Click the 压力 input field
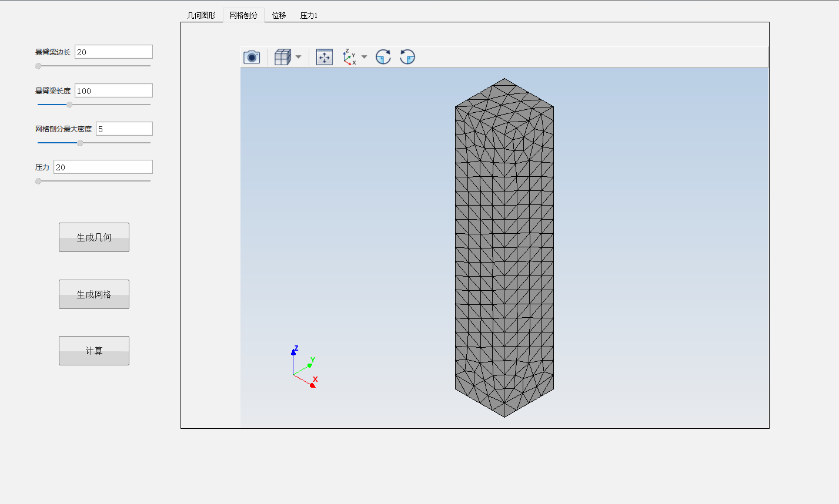 [103, 167]
